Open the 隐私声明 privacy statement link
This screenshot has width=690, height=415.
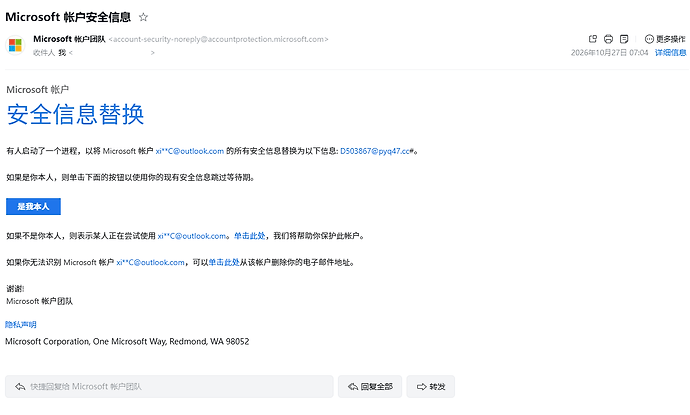pos(21,324)
